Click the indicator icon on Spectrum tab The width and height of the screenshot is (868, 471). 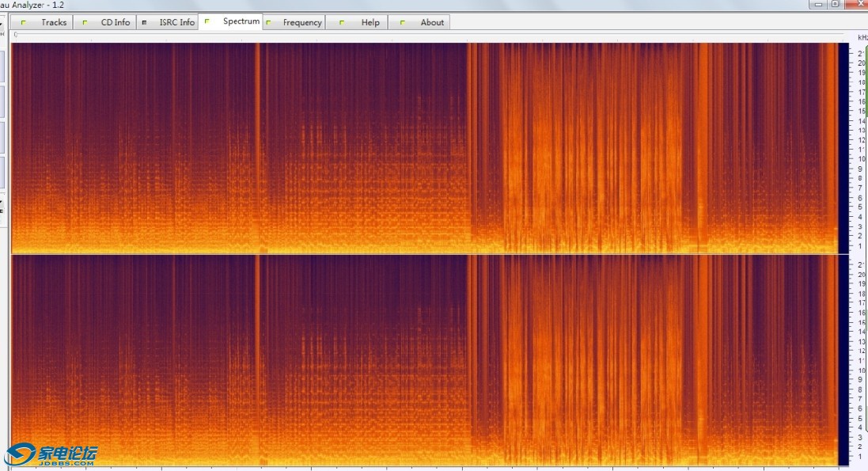[207, 21]
